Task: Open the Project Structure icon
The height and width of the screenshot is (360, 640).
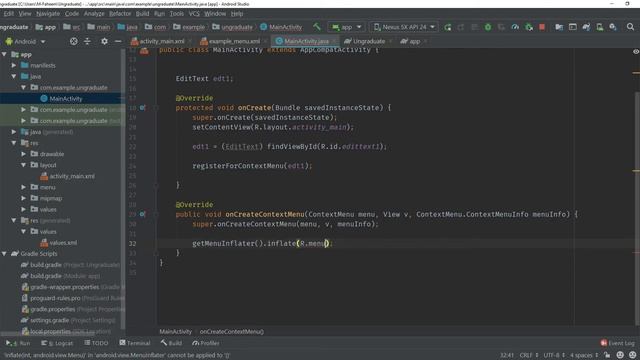Action: pyautogui.click(x=559, y=27)
